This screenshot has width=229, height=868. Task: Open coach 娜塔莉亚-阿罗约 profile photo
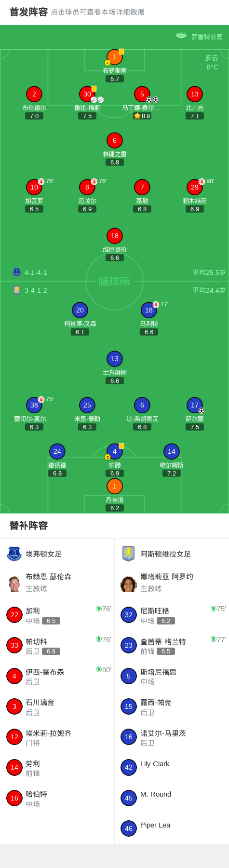tap(129, 584)
